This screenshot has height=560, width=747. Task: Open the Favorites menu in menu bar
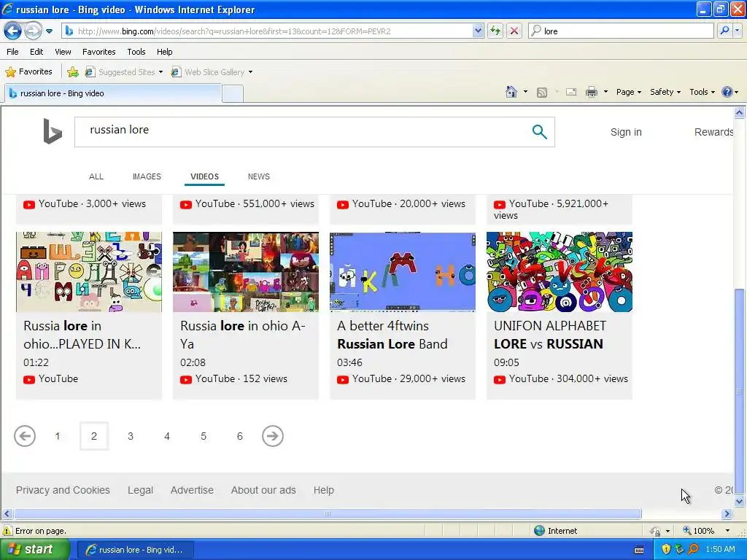[x=98, y=52]
